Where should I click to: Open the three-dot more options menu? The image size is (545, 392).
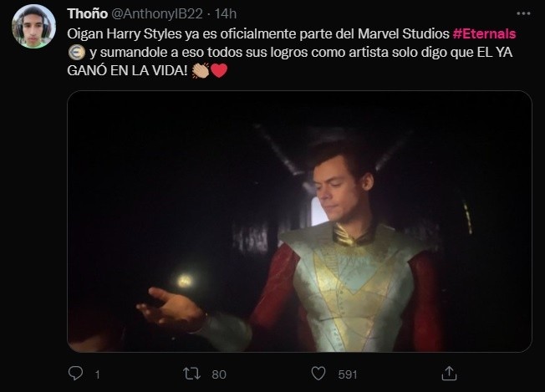[523, 13]
